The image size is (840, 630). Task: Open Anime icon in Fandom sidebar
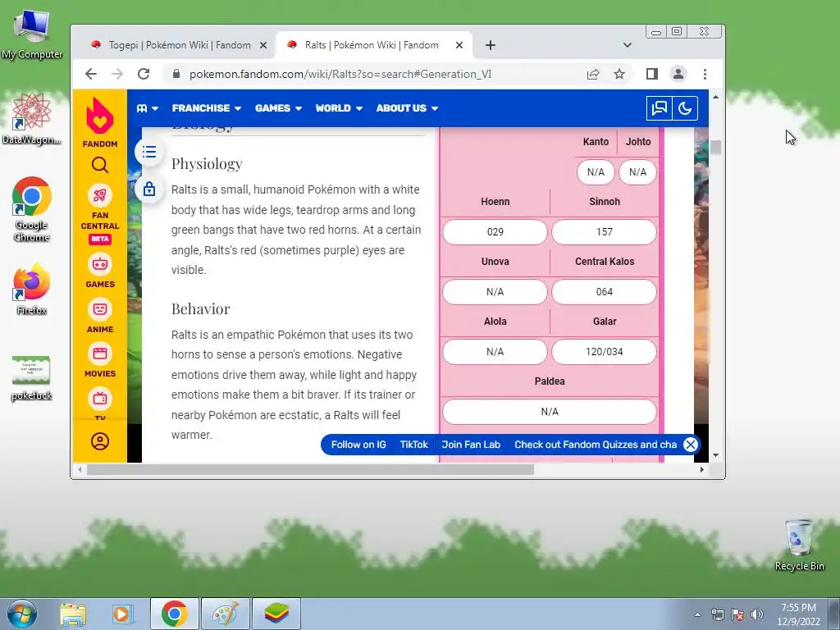99,309
